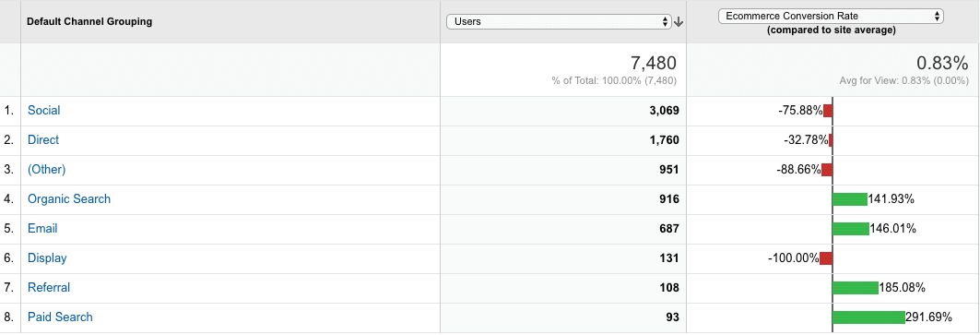The height and width of the screenshot is (335, 980).
Task: Open the Social channel link
Action: click(x=43, y=110)
